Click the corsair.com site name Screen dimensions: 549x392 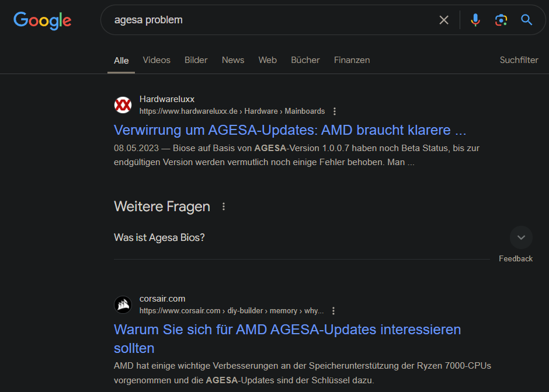[x=162, y=299]
